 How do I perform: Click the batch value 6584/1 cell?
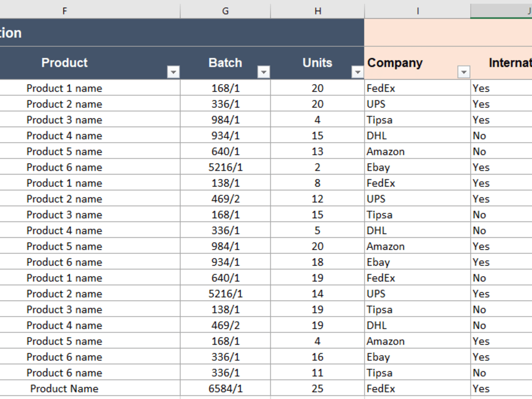pos(225,389)
